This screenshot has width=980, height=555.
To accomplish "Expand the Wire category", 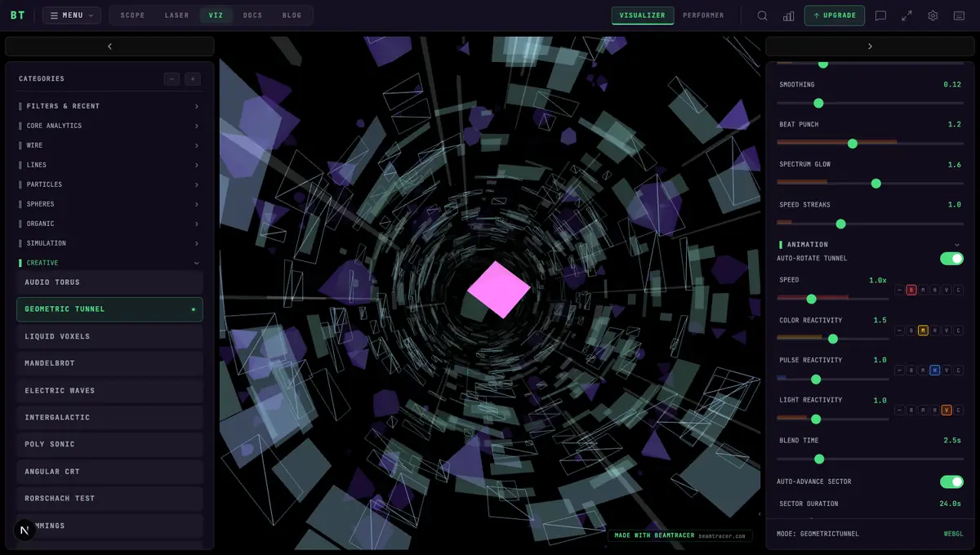I will coord(109,145).
